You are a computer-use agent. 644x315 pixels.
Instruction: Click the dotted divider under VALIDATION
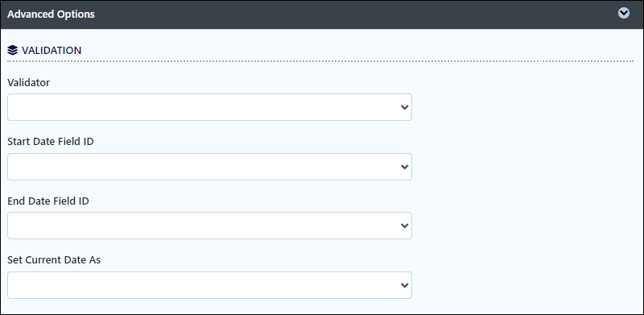(320, 61)
